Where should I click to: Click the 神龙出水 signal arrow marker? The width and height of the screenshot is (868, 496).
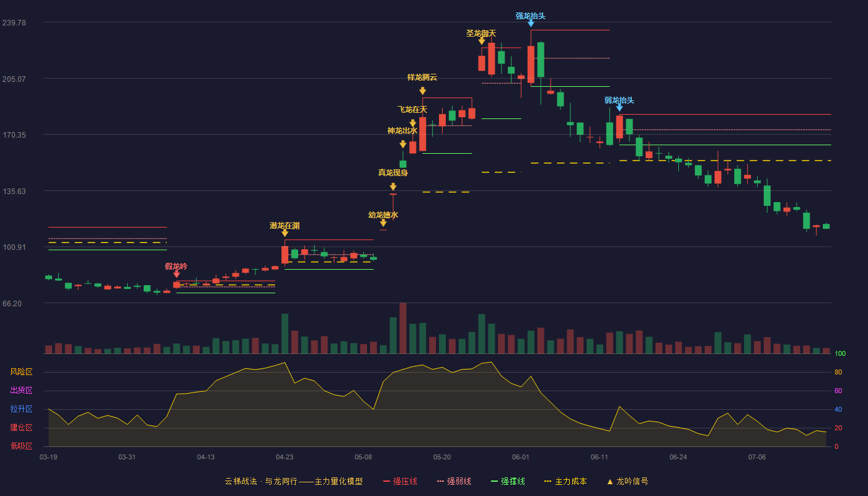point(403,144)
